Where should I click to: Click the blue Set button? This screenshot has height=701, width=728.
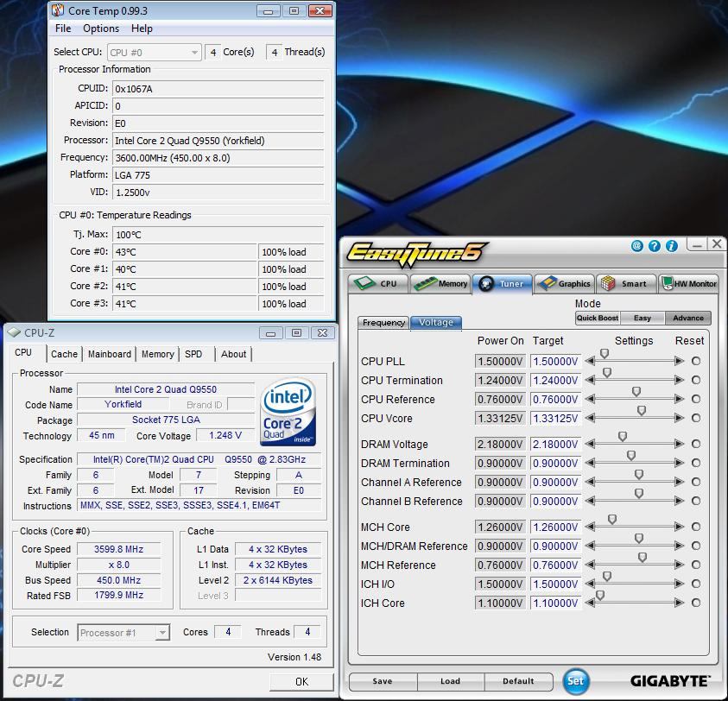576,681
